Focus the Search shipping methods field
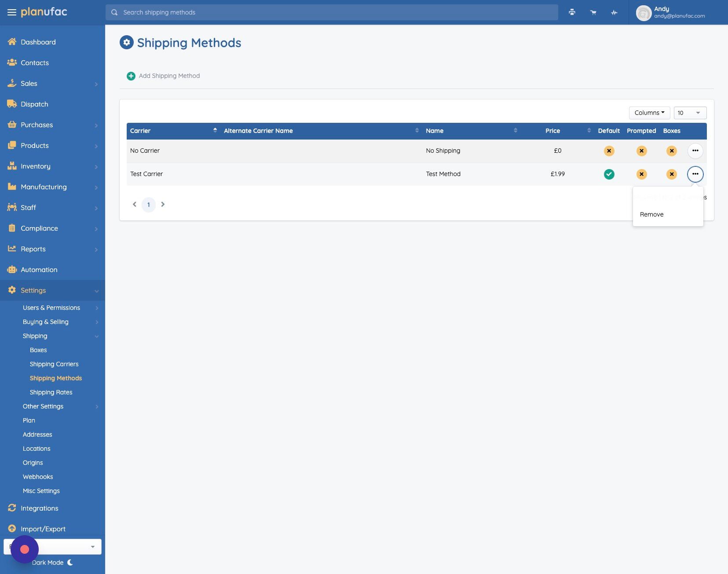Image resolution: width=728 pixels, height=574 pixels. click(332, 12)
